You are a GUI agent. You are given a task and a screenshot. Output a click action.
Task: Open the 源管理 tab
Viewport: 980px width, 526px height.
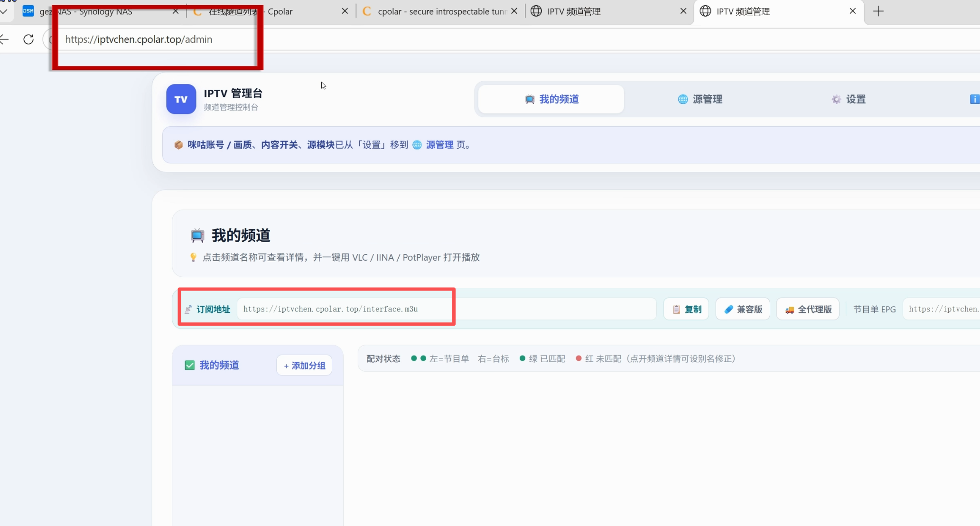click(700, 99)
